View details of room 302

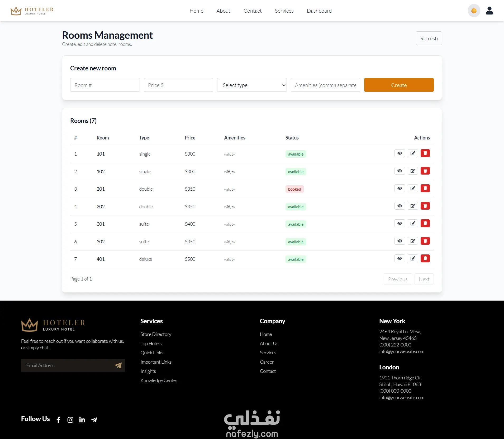[x=400, y=241]
